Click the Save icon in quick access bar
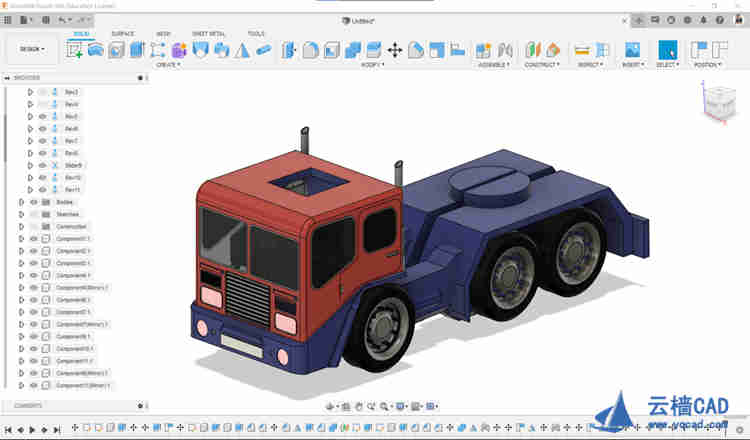This screenshot has width=750, height=440. [x=45, y=20]
